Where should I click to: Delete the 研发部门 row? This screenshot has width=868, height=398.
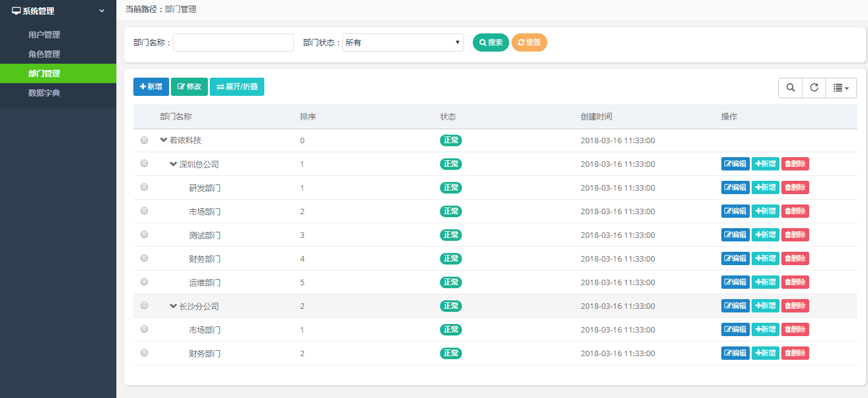(795, 187)
